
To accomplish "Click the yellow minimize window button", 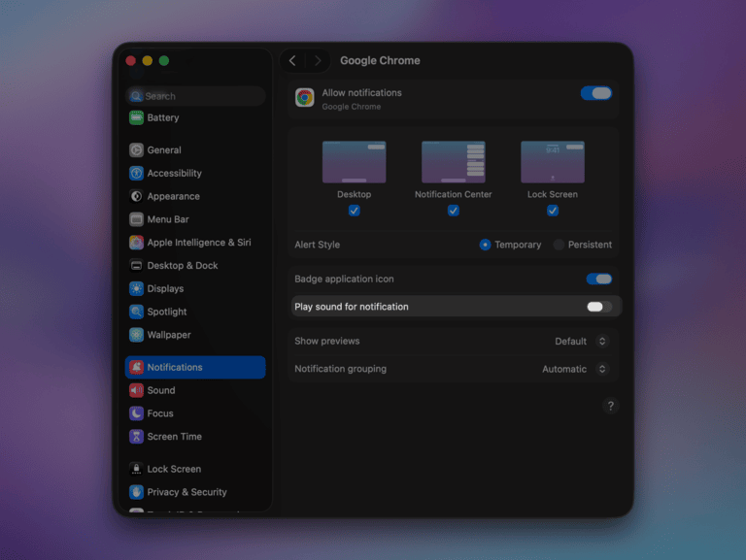I will (148, 61).
